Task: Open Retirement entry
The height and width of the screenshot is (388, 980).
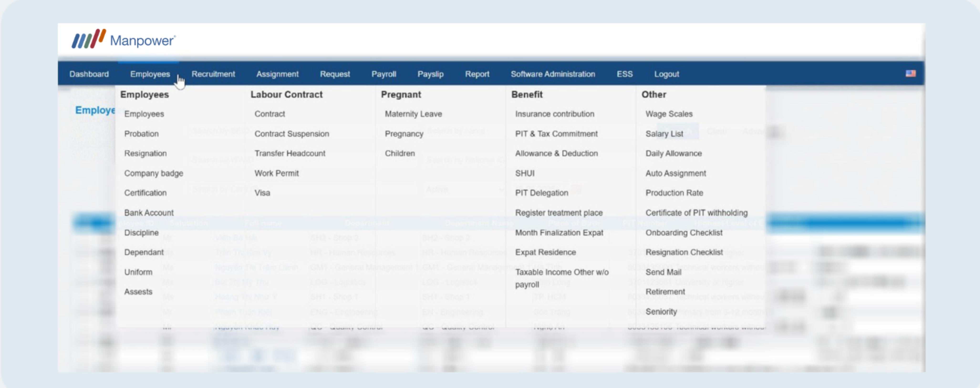Action: pyautogui.click(x=665, y=292)
